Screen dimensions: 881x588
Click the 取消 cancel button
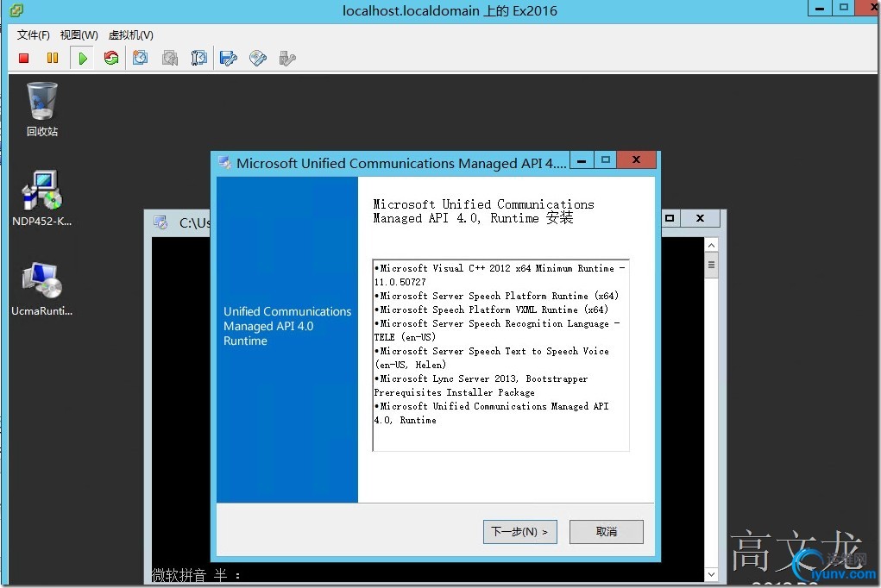pos(607,531)
